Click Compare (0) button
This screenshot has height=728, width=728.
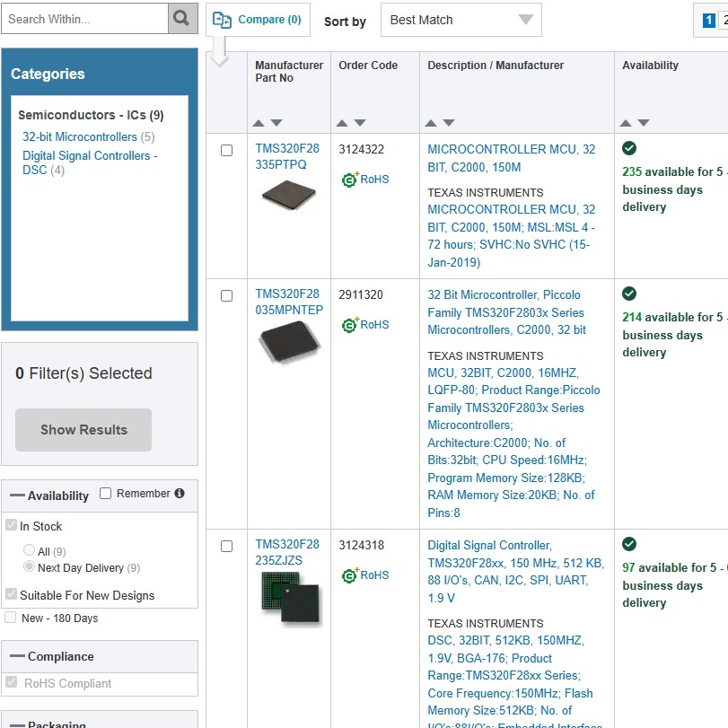259,20
